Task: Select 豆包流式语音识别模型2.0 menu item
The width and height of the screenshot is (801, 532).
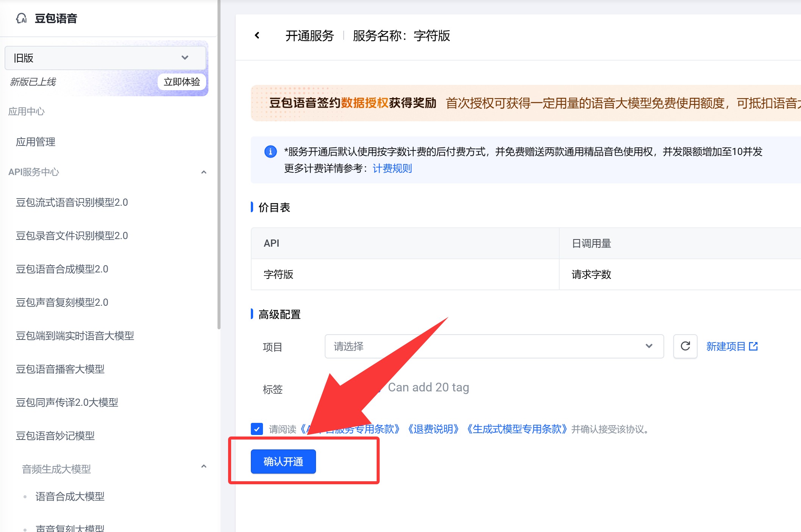Action: [72, 202]
